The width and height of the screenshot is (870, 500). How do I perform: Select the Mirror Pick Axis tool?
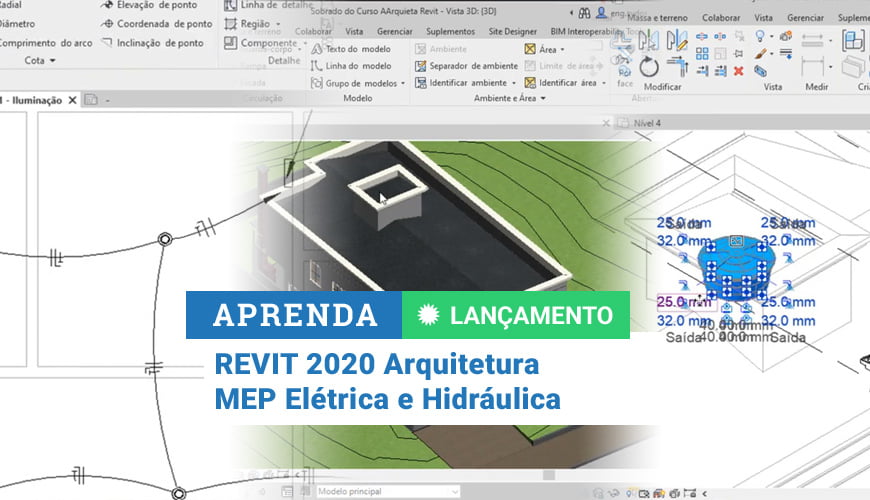pos(648,41)
